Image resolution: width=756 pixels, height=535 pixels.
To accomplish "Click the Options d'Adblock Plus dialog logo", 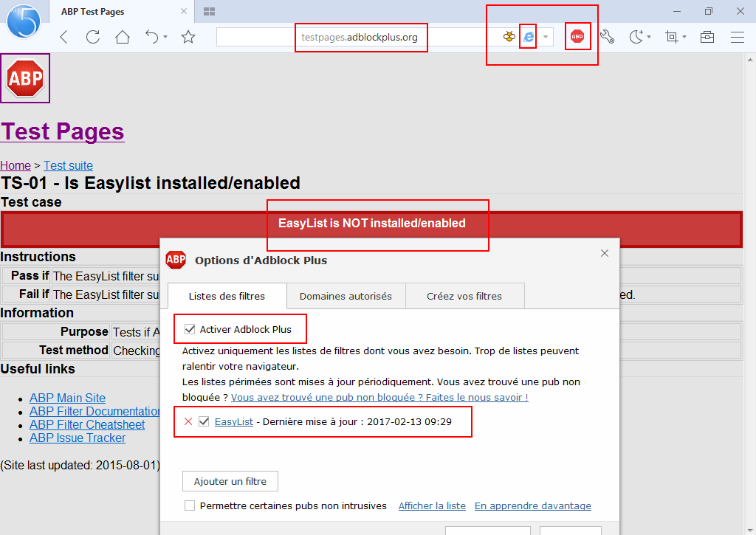I will [x=176, y=260].
